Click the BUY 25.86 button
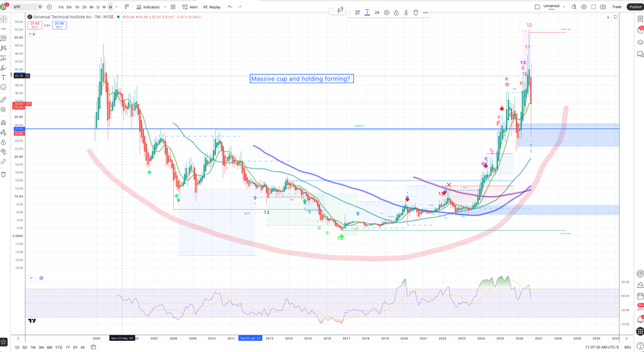The image size is (644, 352). pos(60,25)
